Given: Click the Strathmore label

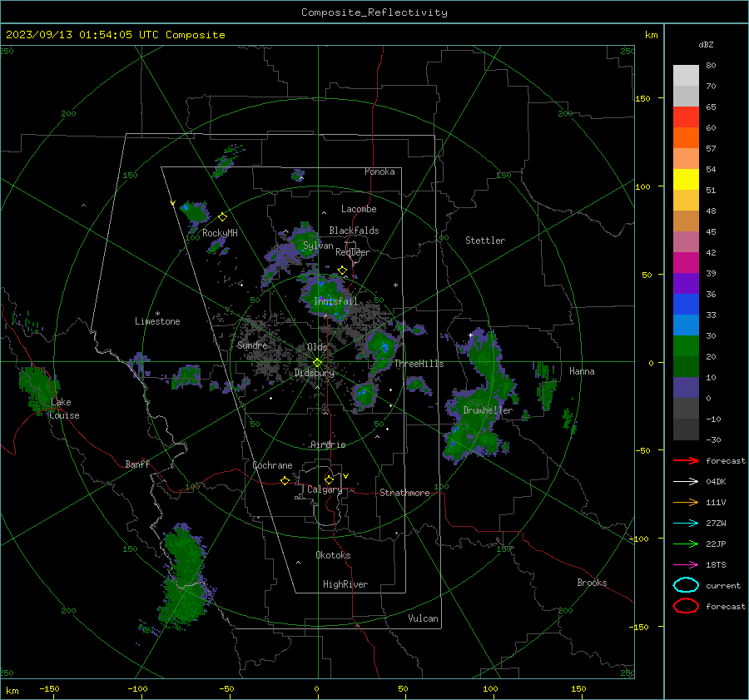Looking at the screenshot, I should [x=404, y=493].
